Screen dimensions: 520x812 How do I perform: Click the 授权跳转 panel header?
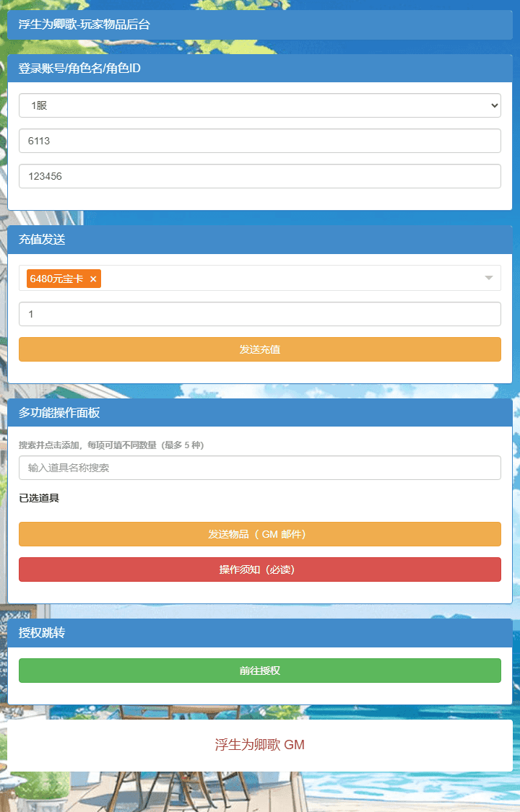click(x=259, y=633)
